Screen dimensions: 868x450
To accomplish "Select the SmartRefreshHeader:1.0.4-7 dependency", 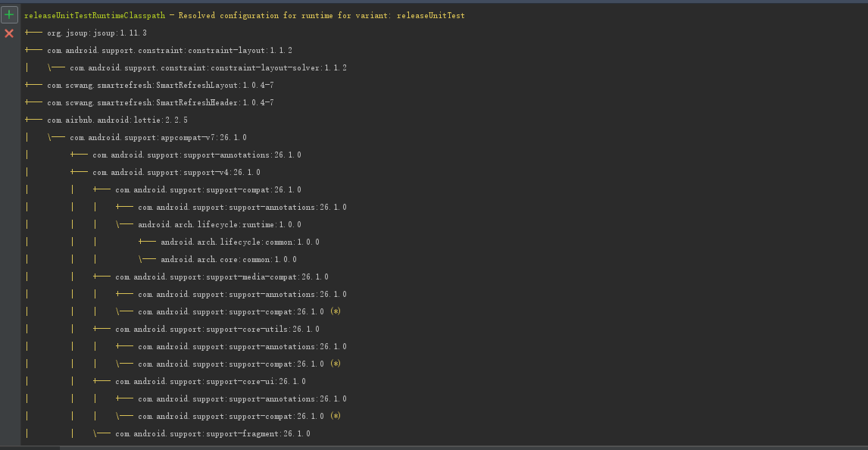I will click(x=161, y=103).
